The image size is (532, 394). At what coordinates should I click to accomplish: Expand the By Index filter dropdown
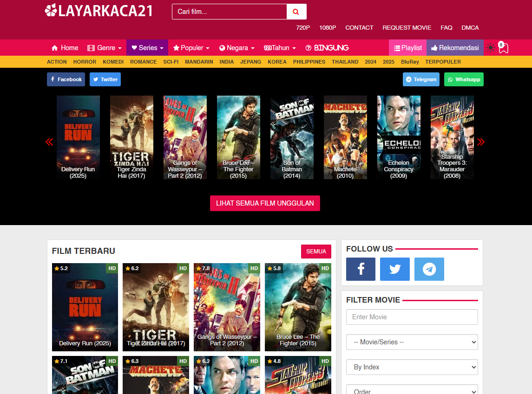point(412,367)
